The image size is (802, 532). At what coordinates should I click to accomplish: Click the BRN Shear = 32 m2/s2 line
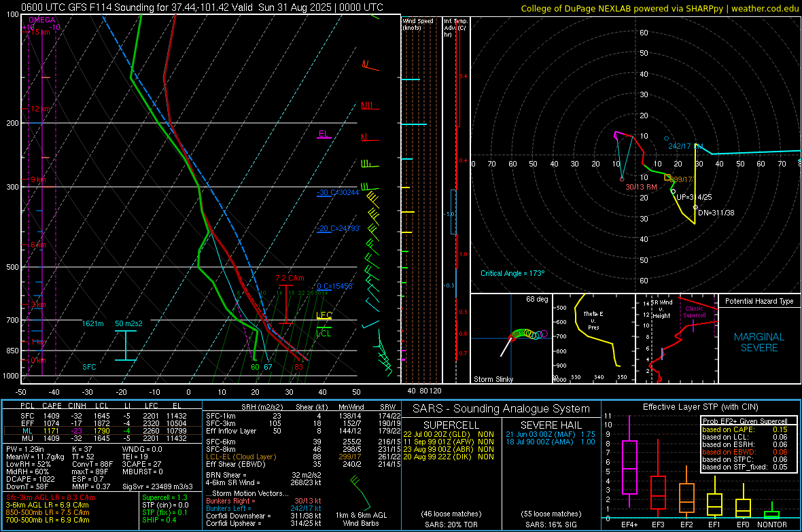pyautogui.click(x=264, y=475)
